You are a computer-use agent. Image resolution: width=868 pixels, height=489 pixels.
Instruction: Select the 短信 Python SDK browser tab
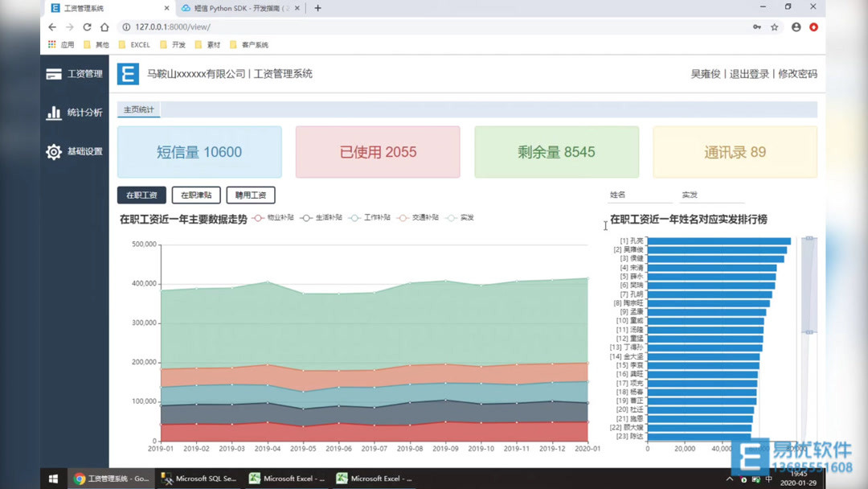(x=241, y=7)
